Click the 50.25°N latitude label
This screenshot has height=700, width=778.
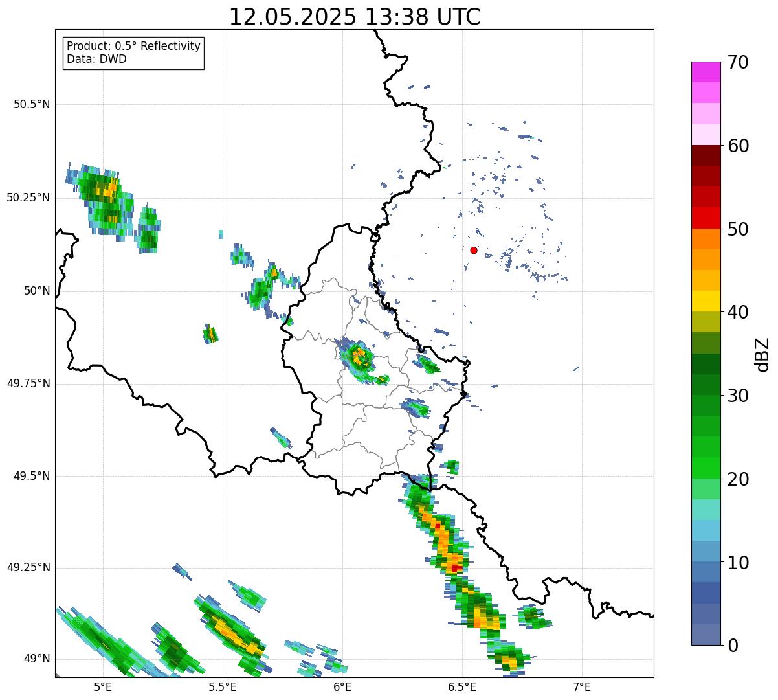click(28, 198)
